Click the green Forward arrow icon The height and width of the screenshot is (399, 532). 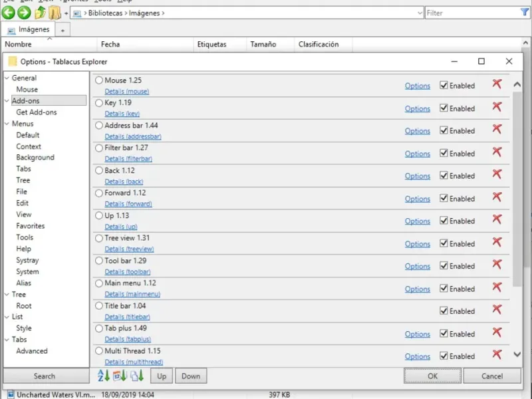[x=24, y=13]
